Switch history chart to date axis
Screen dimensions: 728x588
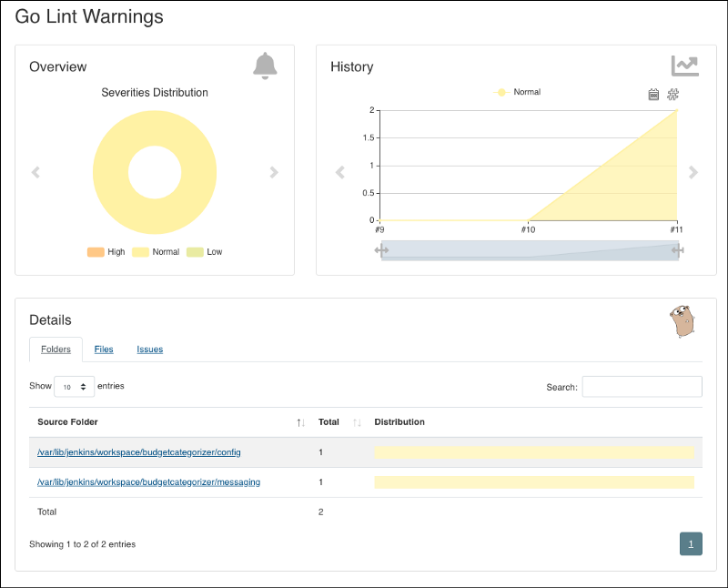pyautogui.click(x=653, y=94)
